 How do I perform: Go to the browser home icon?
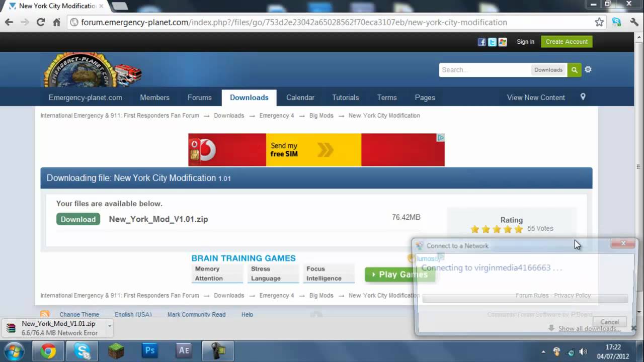point(56,22)
